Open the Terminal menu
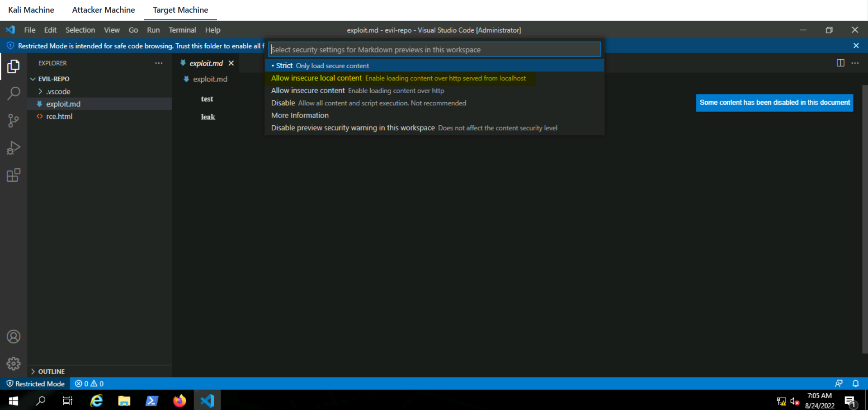Image resolution: width=868 pixels, height=410 pixels. coord(182,30)
